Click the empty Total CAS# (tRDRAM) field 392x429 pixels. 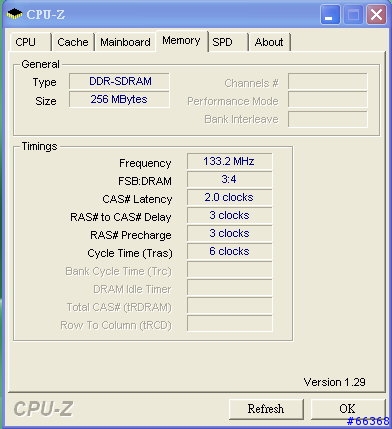tap(229, 306)
